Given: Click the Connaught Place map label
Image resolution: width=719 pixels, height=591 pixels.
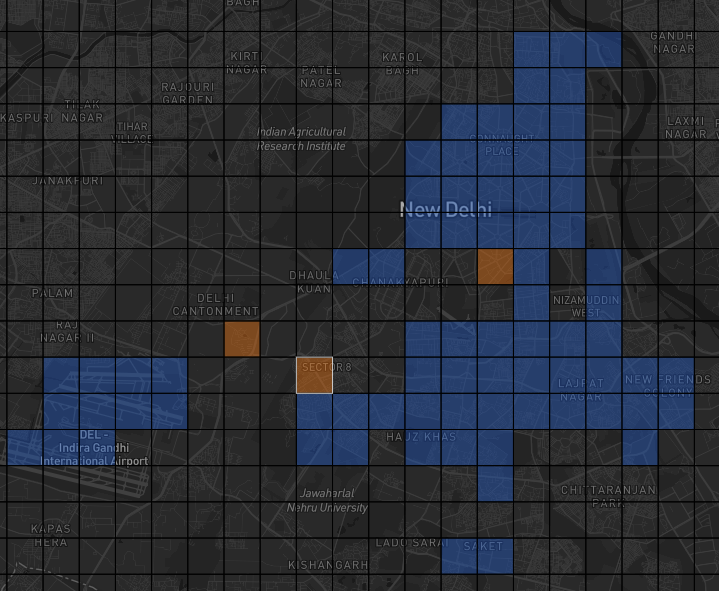Looking at the screenshot, I should coord(502,145).
